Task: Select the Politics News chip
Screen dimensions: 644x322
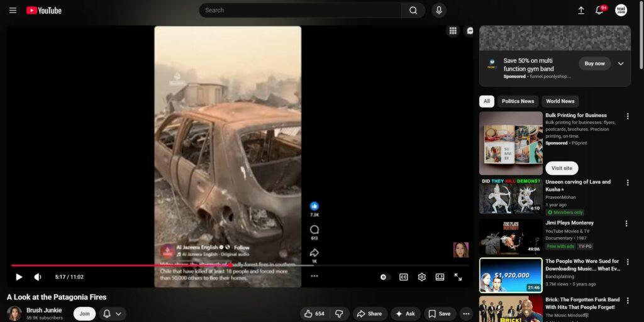Action: click(518, 101)
